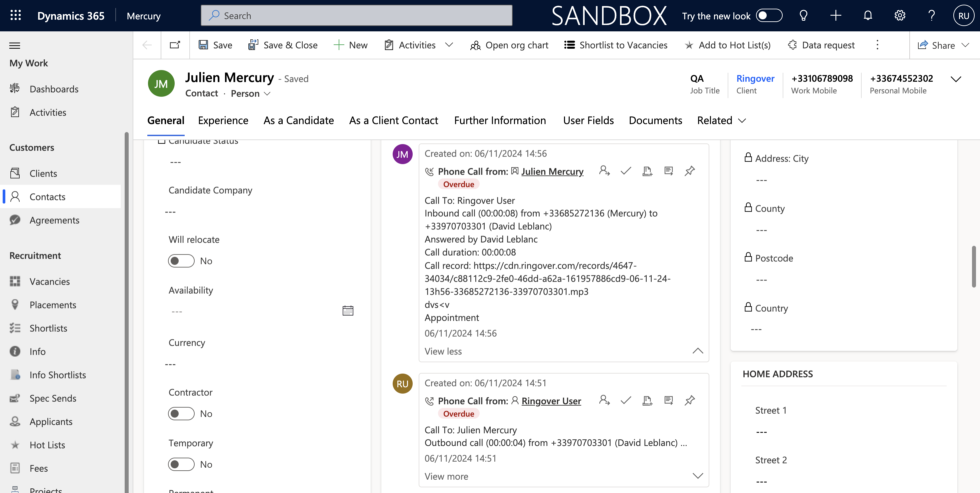This screenshot has width=980, height=493.
Task: Toggle the Temporary switch
Action: [x=181, y=464]
